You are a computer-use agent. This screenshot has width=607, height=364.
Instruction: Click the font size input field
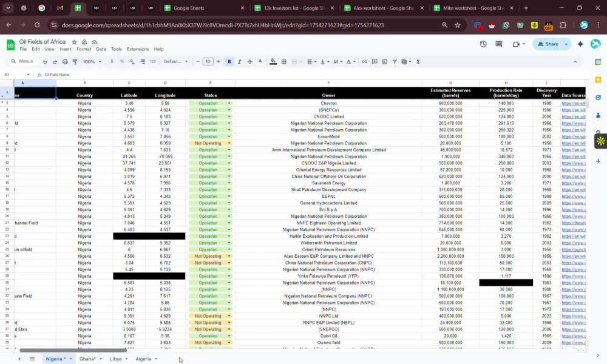click(208, 61)
